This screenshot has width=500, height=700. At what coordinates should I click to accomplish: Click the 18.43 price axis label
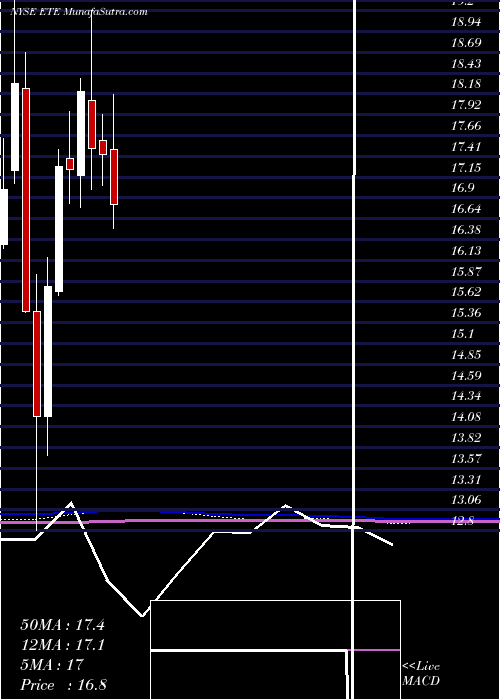467,64
